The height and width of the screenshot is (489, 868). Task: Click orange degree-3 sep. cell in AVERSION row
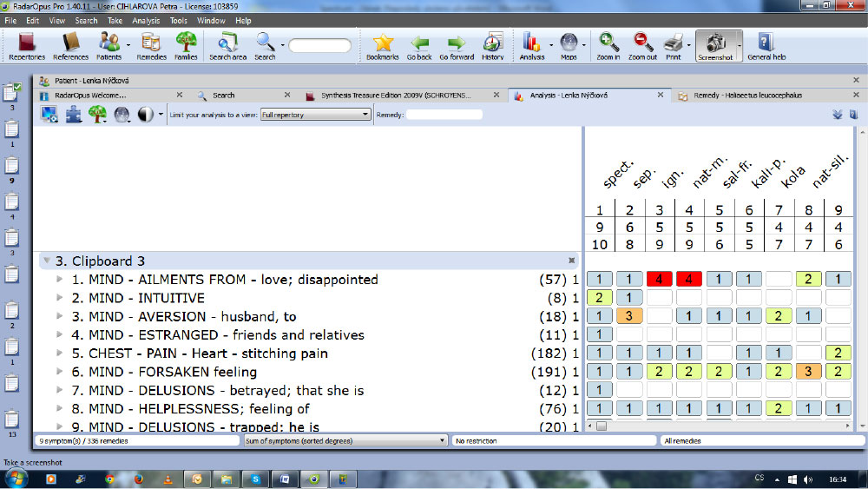click(x=628, y=316)
